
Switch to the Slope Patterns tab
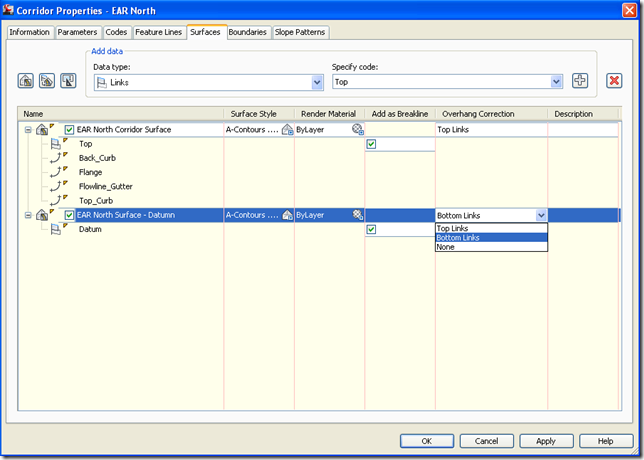(x=300, y=32)
